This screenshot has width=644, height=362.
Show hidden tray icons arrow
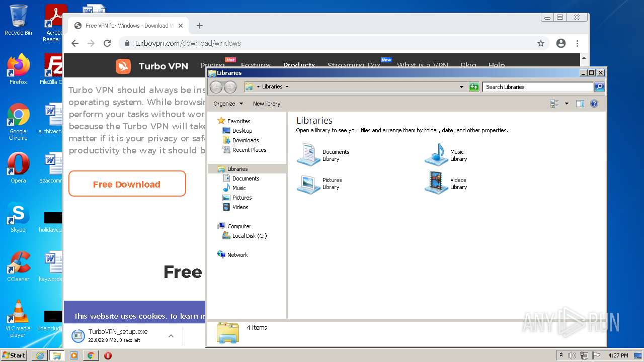tap(561, 355)
